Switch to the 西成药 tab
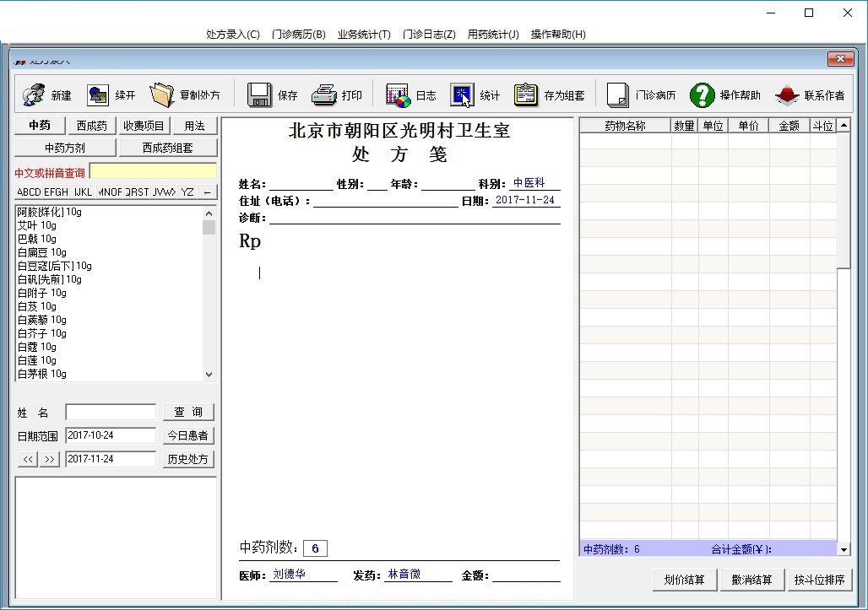868x610 pixels. coord(92,126)
